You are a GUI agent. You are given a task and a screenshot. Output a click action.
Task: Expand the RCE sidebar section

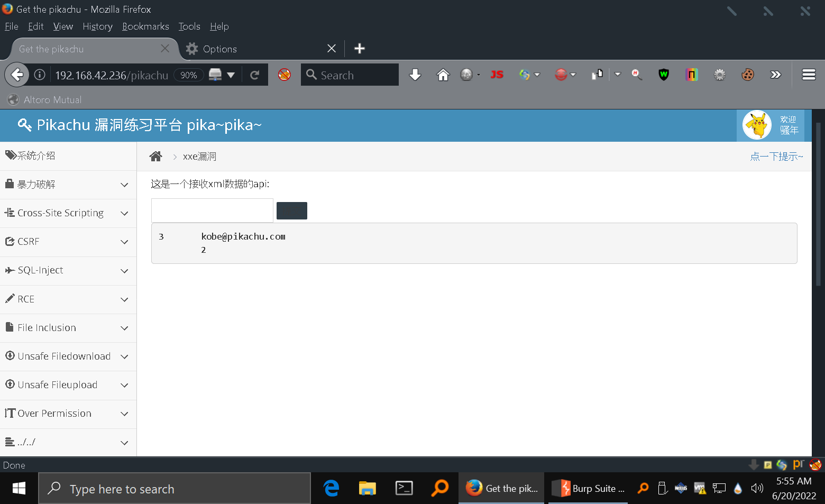tap(68, 299)
